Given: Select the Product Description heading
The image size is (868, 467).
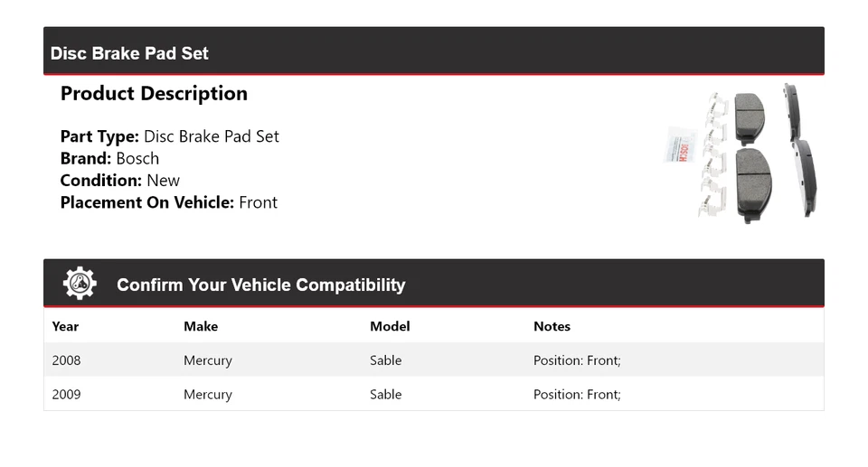Looking at the screenshot, I should pos(154,94).
